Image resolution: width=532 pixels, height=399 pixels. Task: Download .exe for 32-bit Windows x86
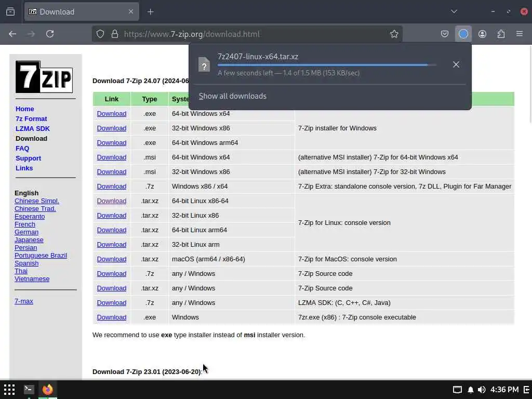(x=112, y=128)
